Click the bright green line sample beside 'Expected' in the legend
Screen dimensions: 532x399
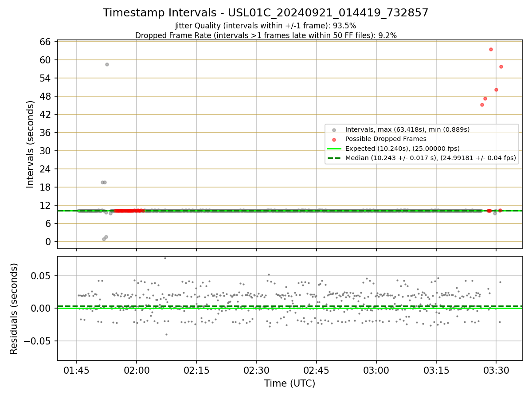(x=334, y=148)
